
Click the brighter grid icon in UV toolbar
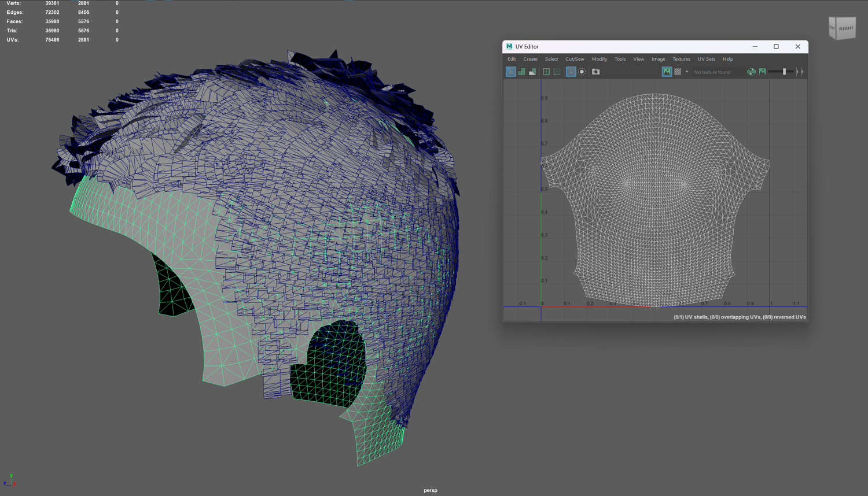pos(546,72)
